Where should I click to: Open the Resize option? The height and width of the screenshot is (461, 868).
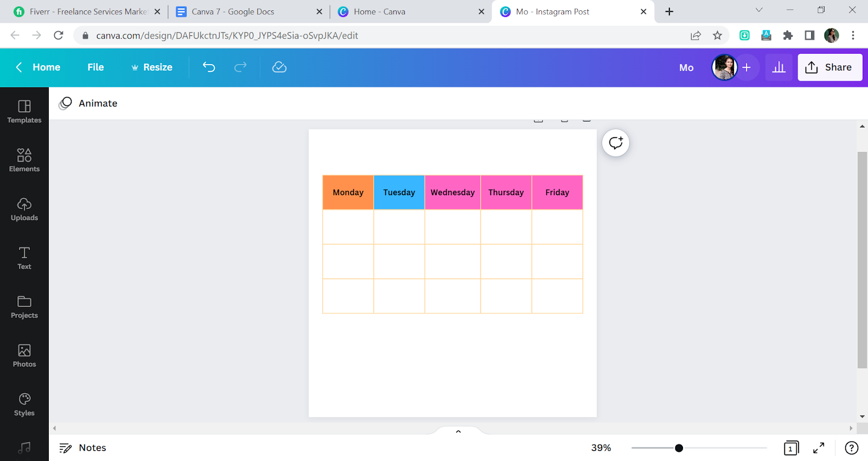152,67
